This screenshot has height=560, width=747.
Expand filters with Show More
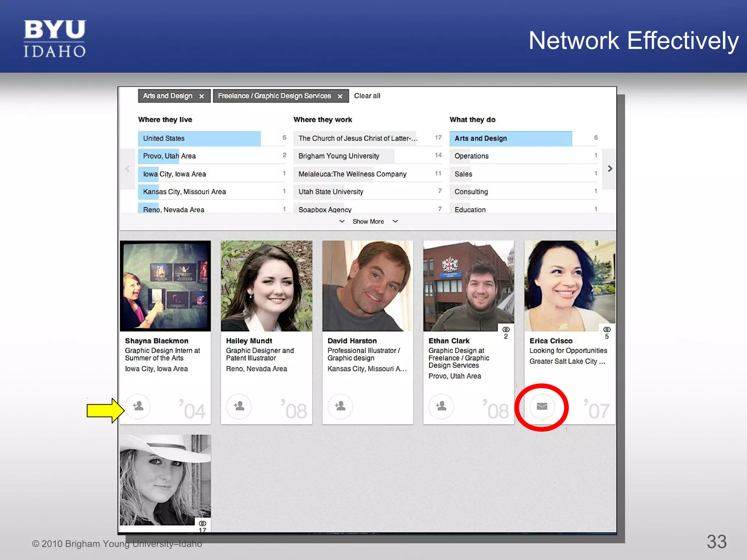(x=368, y=221)
